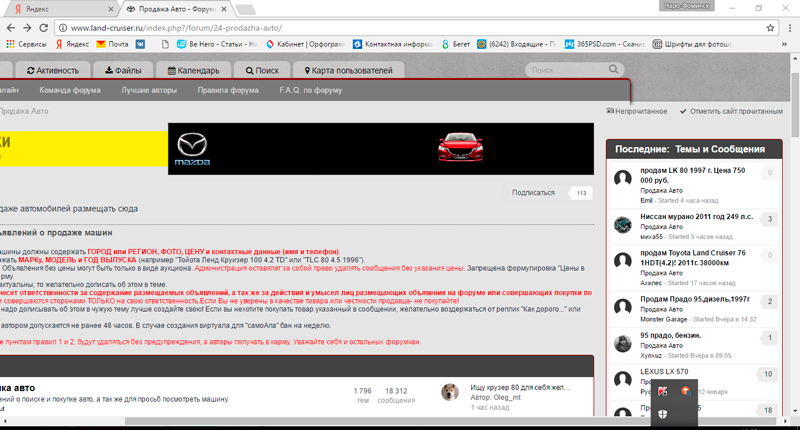Open the Be Hero - Статьи bookmark

click(x=216, y=44)
